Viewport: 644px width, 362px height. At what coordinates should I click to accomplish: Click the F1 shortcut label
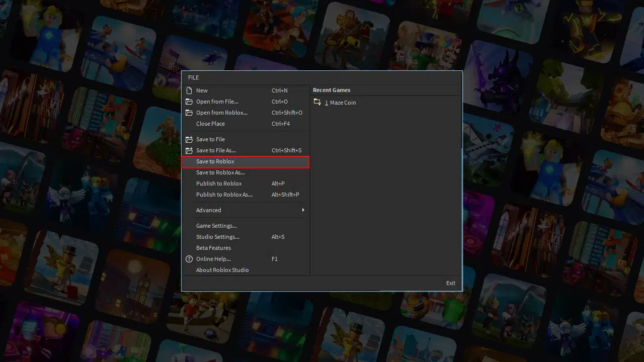coord(275,259)
